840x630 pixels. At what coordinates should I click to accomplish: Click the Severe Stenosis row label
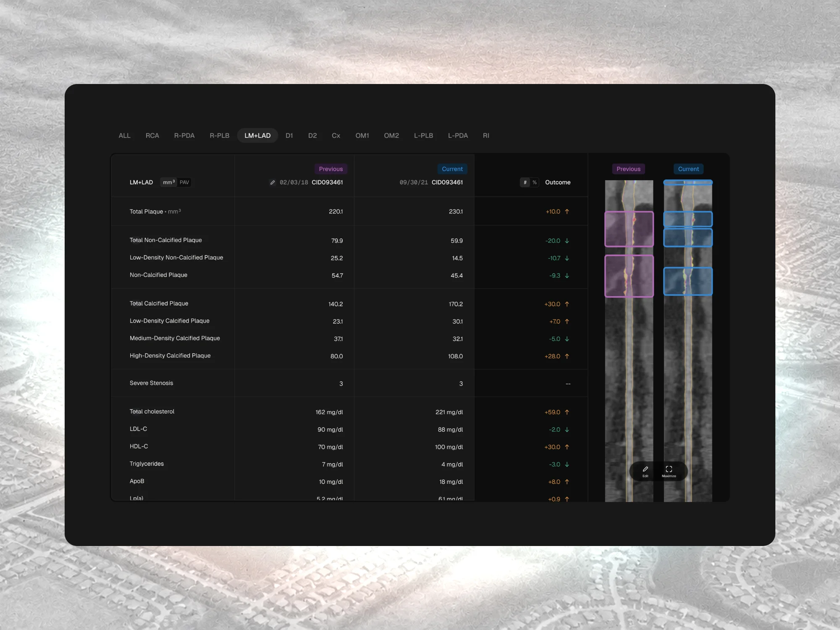point(151,383)
